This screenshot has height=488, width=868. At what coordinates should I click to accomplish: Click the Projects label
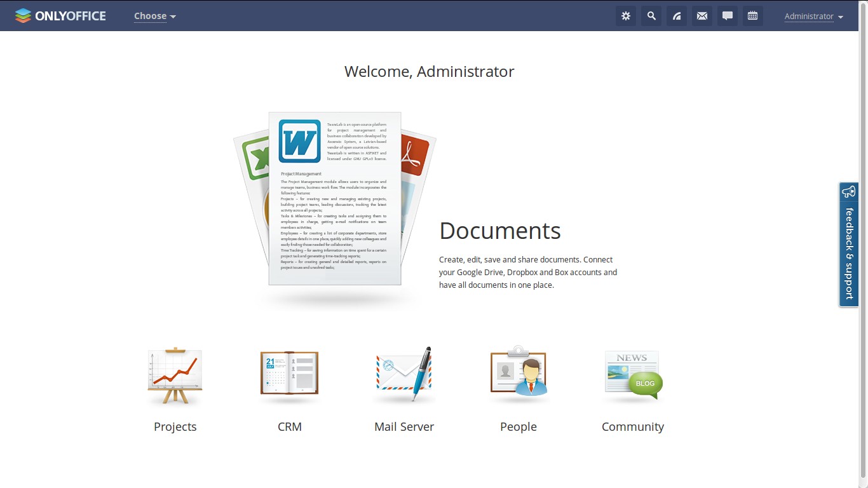[175, 427]
